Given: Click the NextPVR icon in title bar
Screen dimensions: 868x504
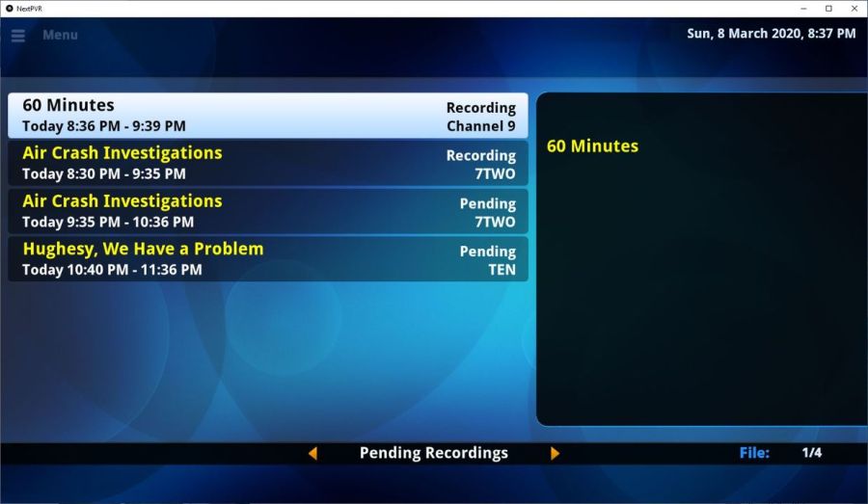Looking at the screenshot, I should click(9, 8).
